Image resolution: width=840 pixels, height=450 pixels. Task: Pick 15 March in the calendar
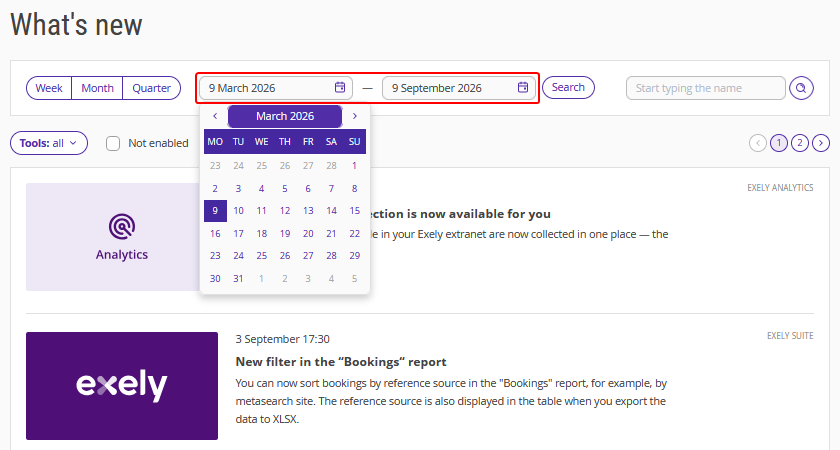pyautogui.click(x=355, y=211)
